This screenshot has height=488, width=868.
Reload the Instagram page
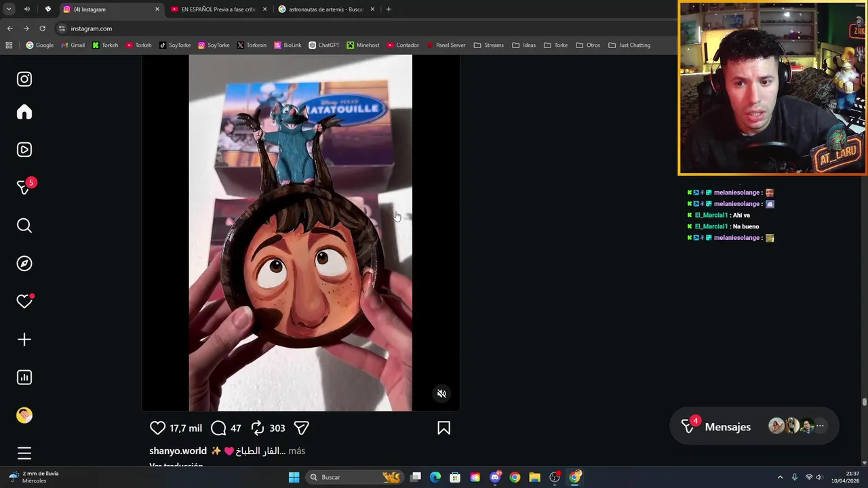point(42,28)
